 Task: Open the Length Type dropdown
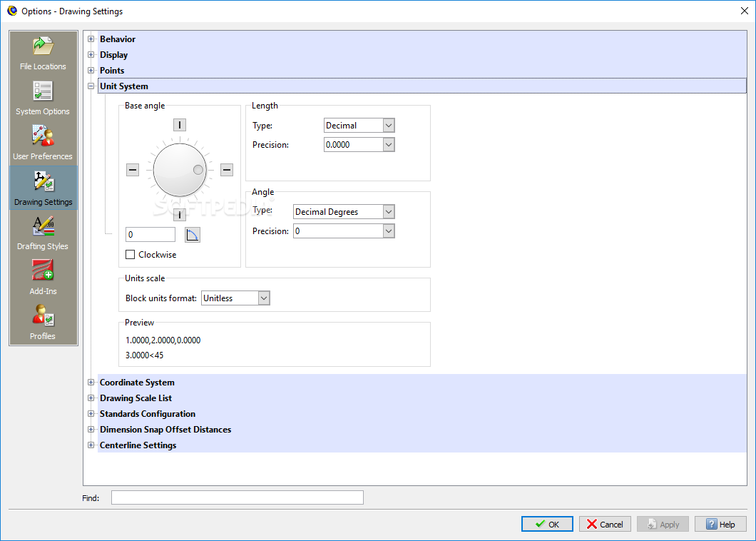point(359,126)
